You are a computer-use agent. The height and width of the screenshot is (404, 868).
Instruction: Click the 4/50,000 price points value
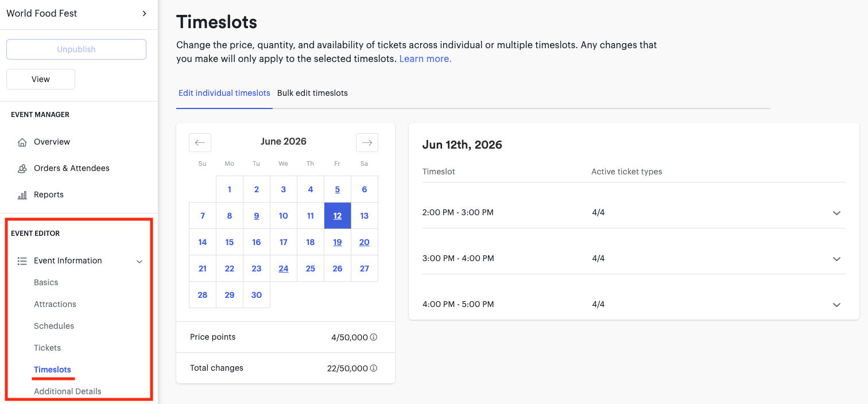coord(350,337)
